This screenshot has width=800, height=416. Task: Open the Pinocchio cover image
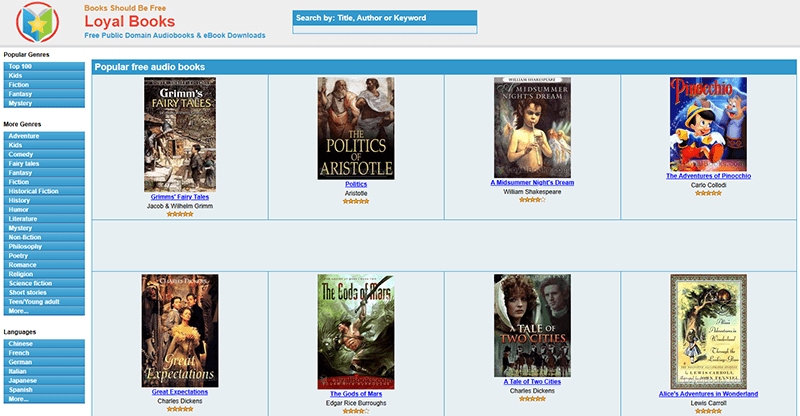(x=708, y=124)
